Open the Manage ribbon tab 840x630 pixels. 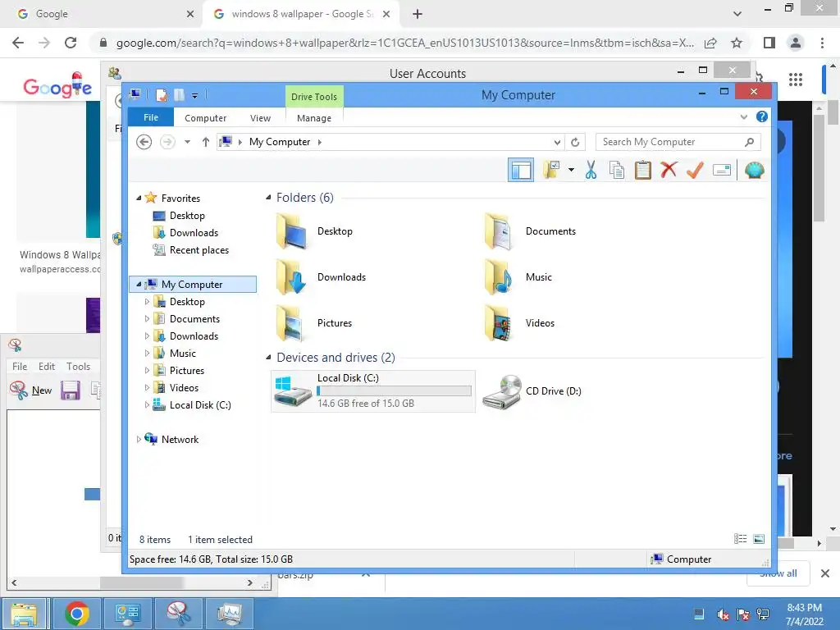(x=314, y=118)
